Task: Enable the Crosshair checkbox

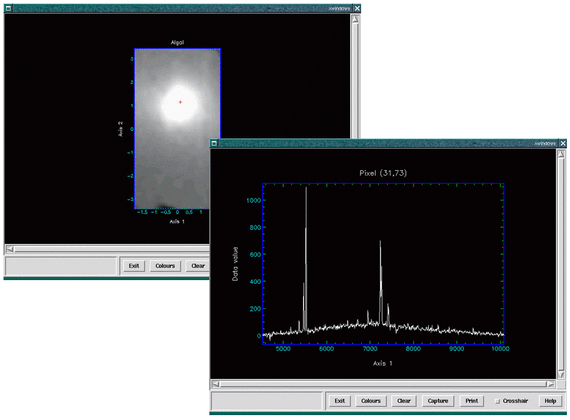Action: point(498,401)
